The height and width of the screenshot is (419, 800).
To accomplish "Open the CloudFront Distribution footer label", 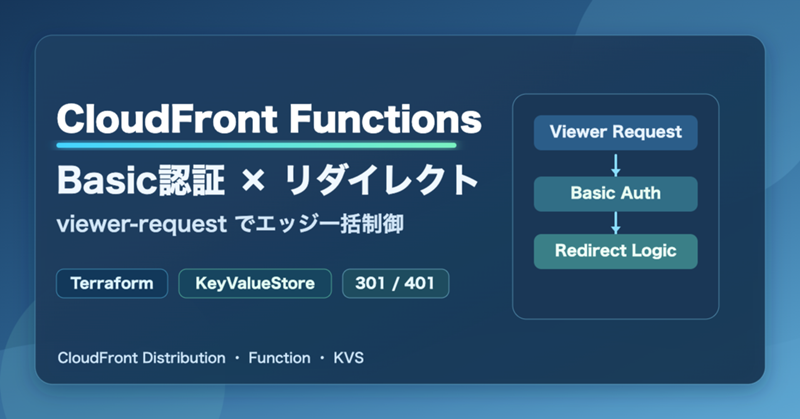I will pos(141,357).
